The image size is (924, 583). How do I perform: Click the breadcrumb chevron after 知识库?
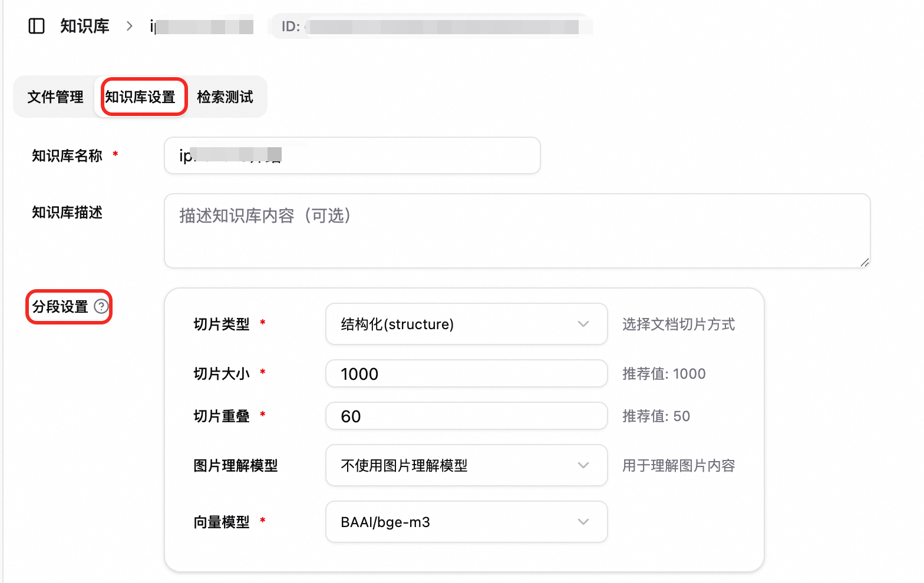click(130, 26)
